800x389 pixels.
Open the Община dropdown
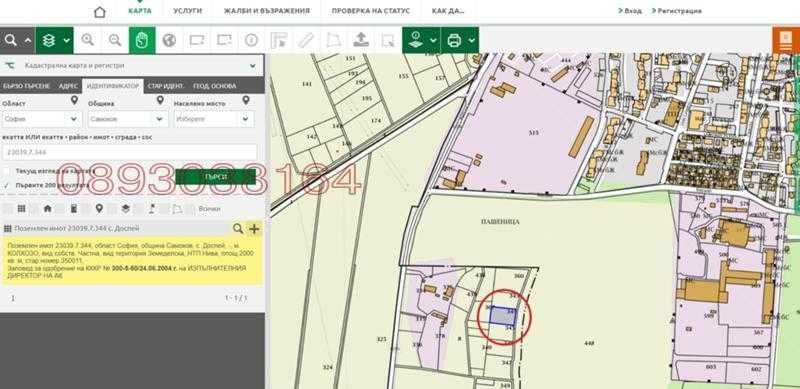(x=128, y=119)
